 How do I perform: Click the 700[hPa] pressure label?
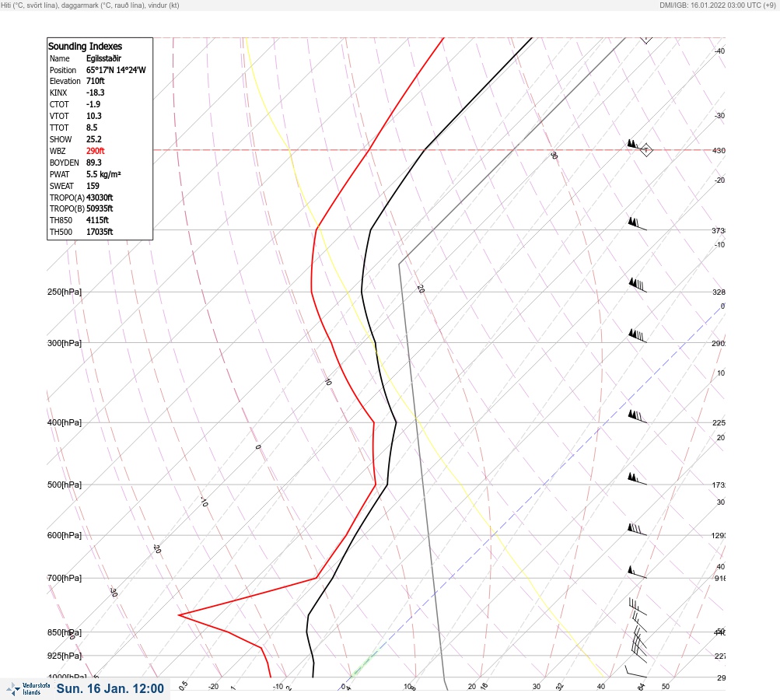point(65,578)
